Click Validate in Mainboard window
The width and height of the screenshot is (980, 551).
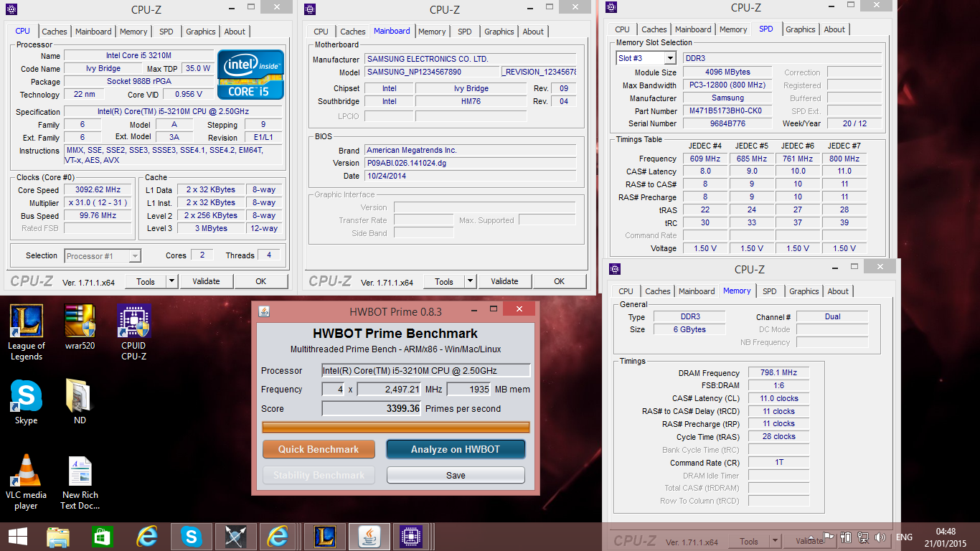(504, 281)
